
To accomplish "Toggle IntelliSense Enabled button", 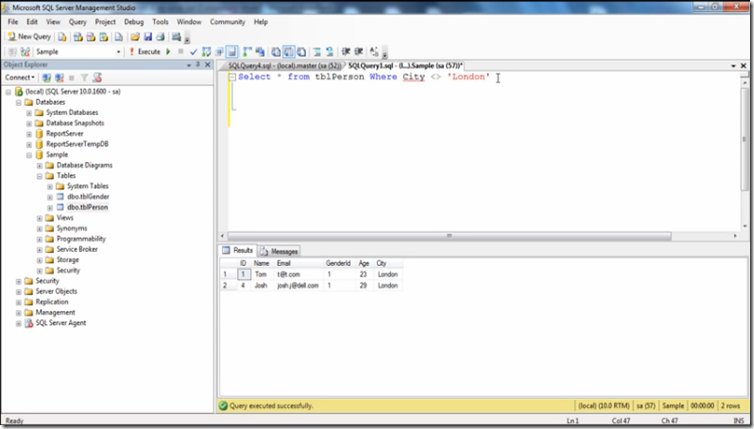I will pos(232,51).
